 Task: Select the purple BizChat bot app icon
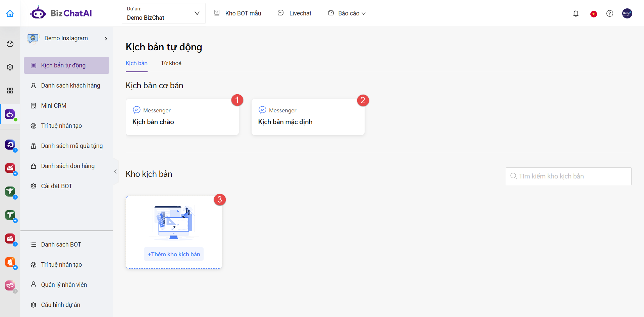10,114
